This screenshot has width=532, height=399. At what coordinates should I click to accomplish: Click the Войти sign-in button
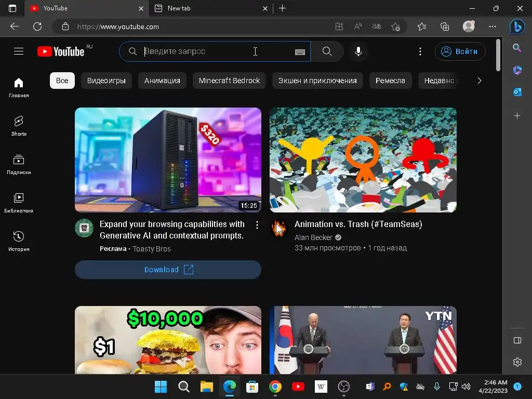point(460,51)
